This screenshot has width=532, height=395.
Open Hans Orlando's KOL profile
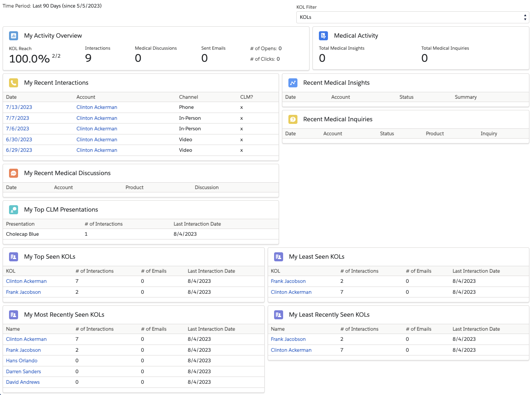[22, 361]
